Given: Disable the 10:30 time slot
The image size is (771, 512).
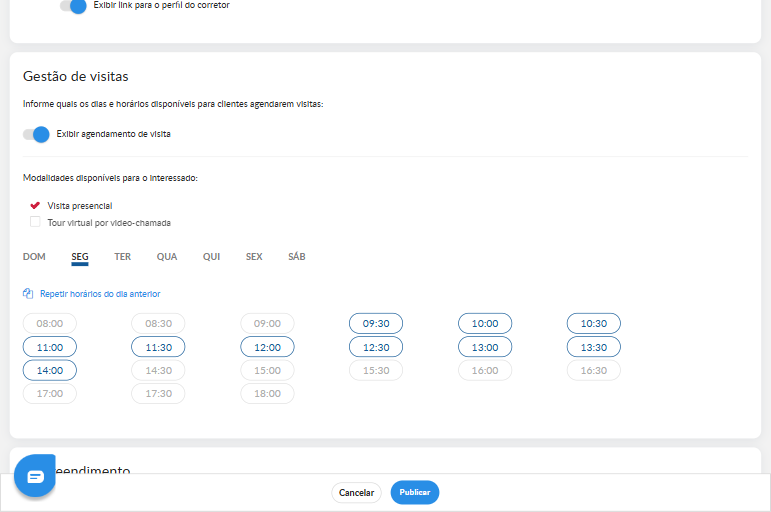Looking at the screenshot, I should tap(594, 324).
